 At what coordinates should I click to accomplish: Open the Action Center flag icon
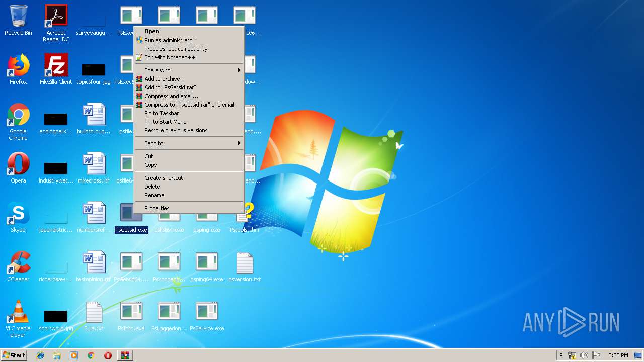tap(596, 355)
